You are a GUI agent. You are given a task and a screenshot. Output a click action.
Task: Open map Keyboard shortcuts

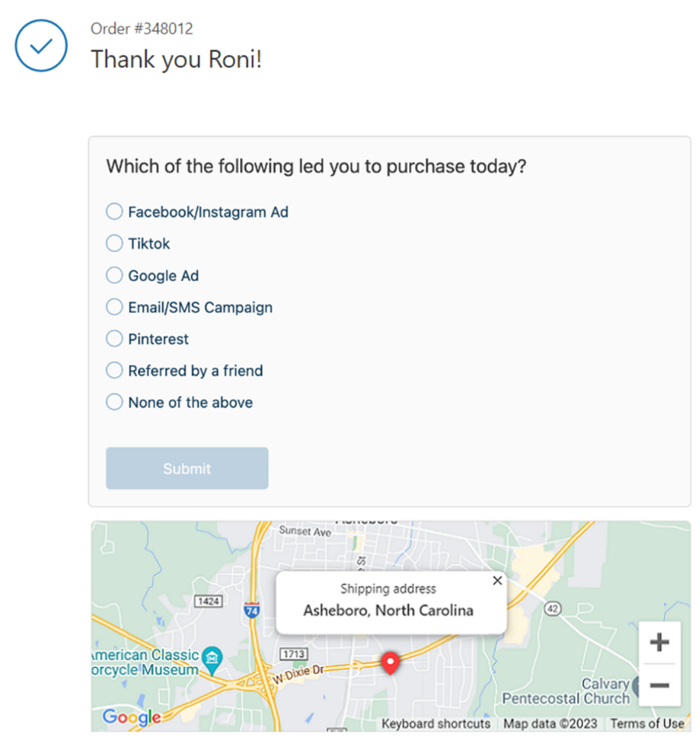point(436,723)
